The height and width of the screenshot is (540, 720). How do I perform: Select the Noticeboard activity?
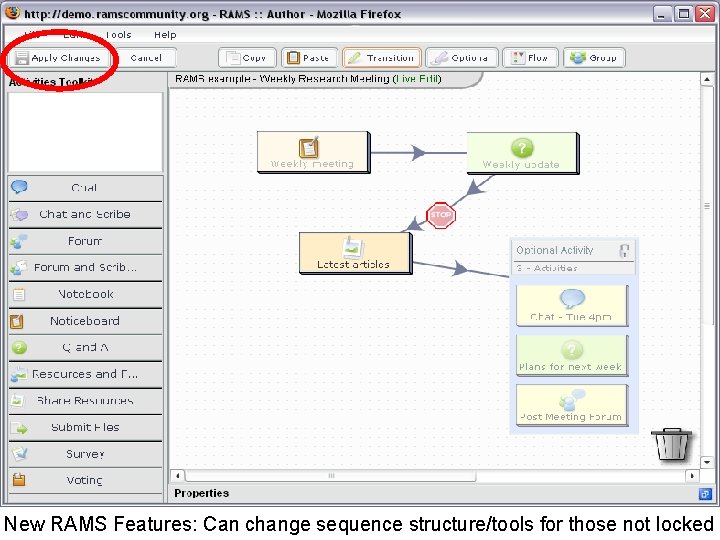tap(85, 321)
